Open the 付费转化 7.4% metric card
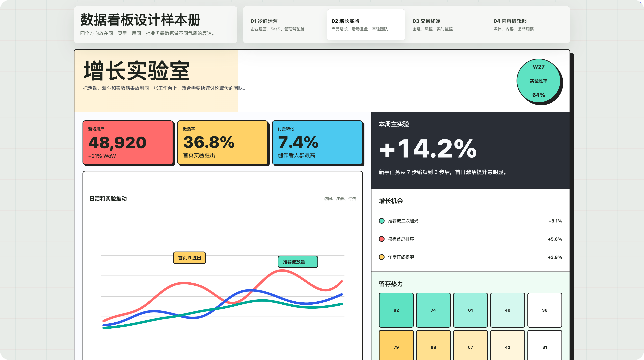 pos(317,142)
